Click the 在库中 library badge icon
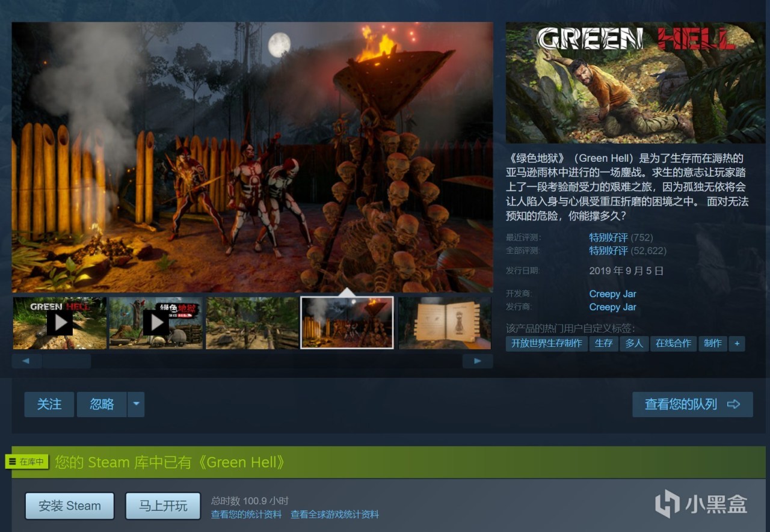Screen dimensions: 770x532 point(26,462)
